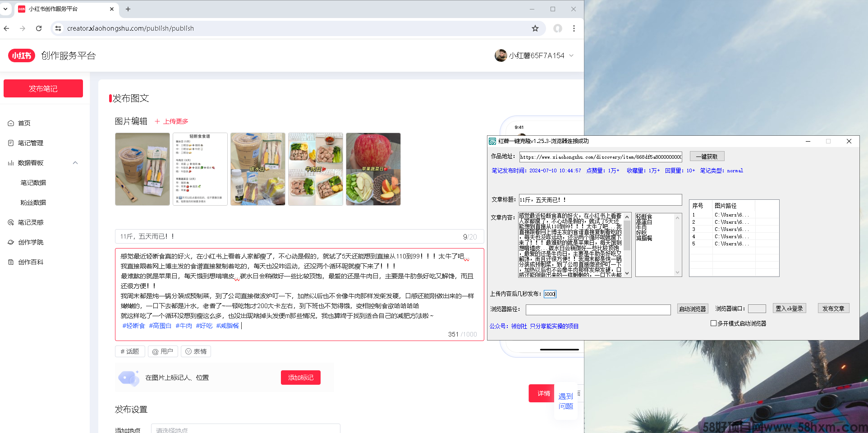Open 笔记灵感 in the sidebar
Screen dimensions: 868x433
pos(31,222)
